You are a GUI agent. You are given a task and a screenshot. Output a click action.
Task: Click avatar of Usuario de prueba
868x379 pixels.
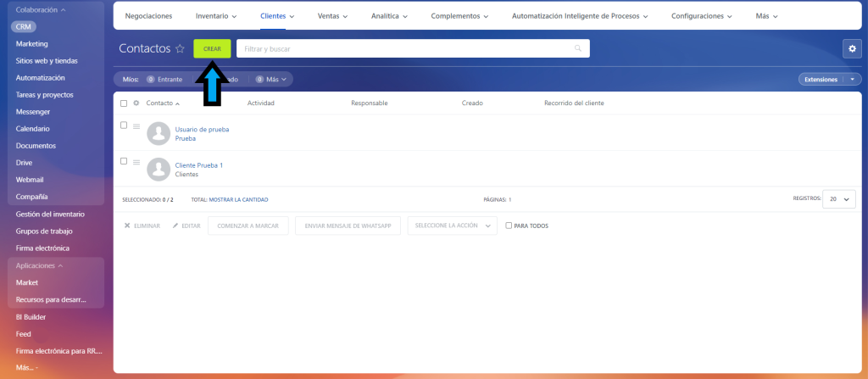pos(159,133)
